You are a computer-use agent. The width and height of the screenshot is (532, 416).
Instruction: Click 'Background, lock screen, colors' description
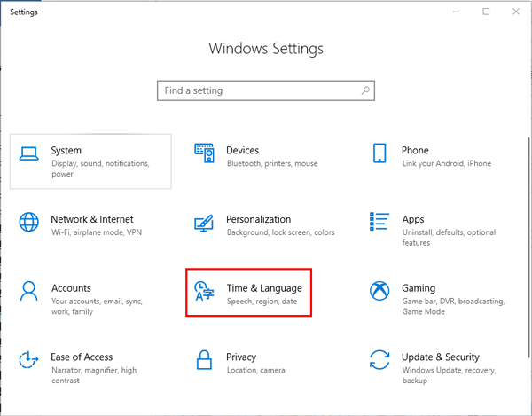click(280, 232)
